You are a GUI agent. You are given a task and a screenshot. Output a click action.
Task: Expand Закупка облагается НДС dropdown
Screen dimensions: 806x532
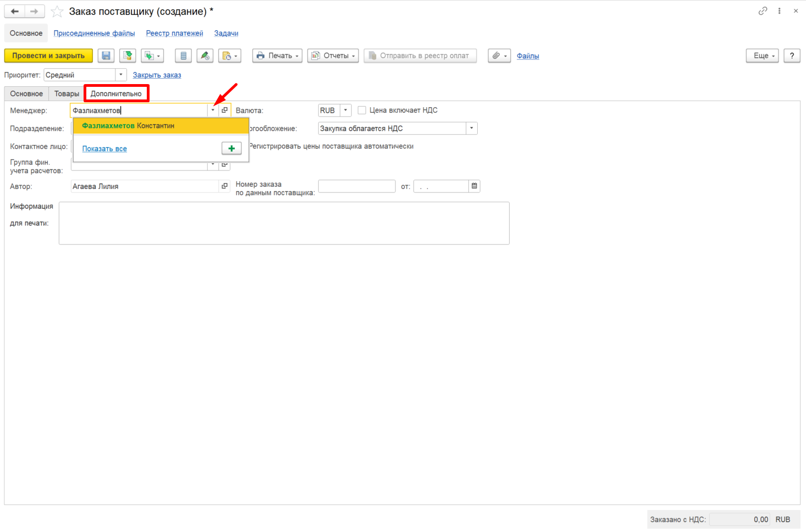click(x=472, y=128)
